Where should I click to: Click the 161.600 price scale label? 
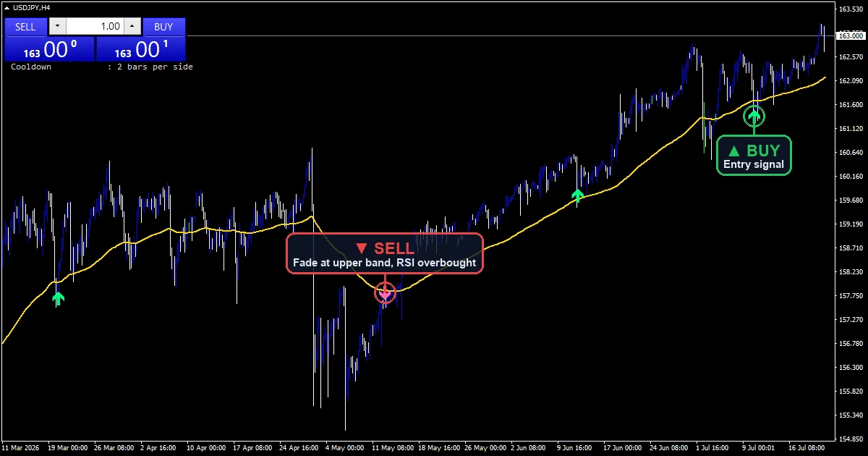(x=850, y=105)
